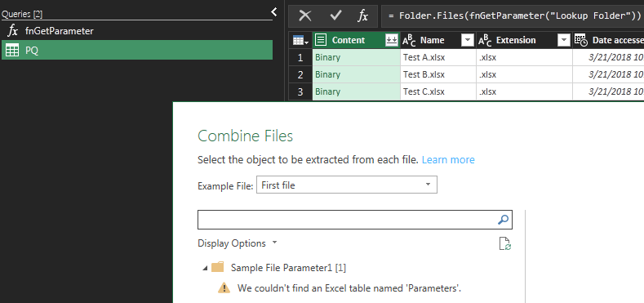Click Combine Files icon in Content header
This screenshot has width=644, height=303.
click(x=392, y=40)
